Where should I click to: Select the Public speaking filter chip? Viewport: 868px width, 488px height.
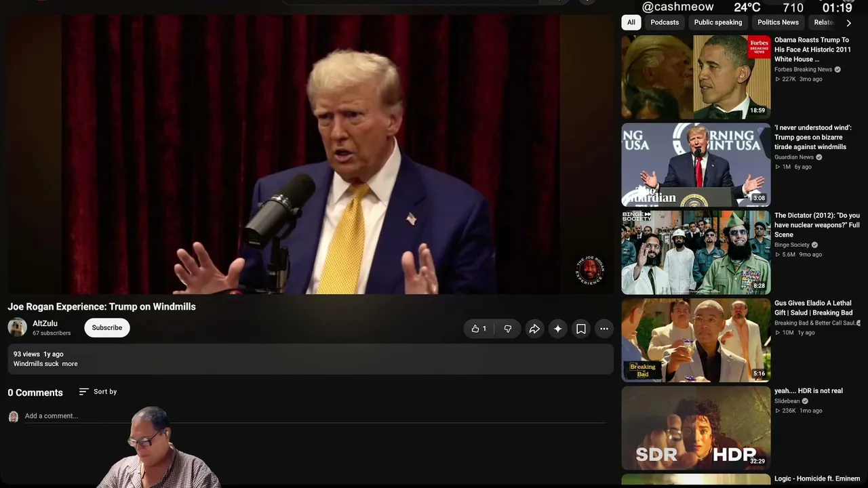pyautogui.click(x=718, y=22)
